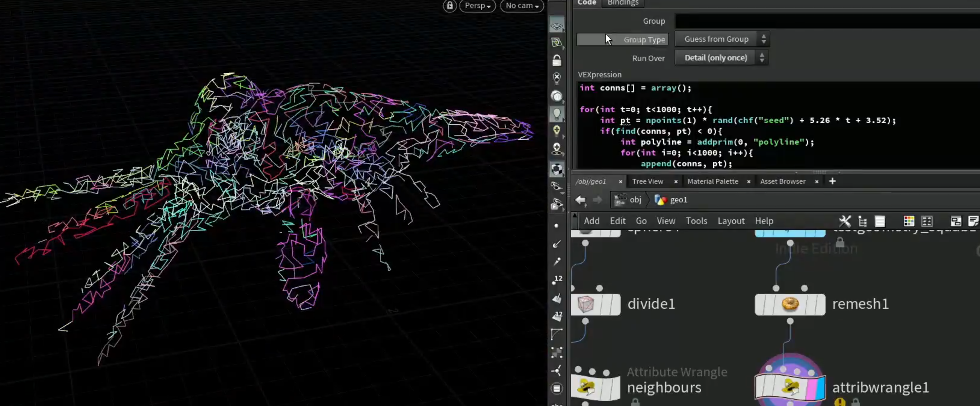Viewport: 980px width, 406px height.
Task: Open the Asset Browser tab
Action: point(783,181)
